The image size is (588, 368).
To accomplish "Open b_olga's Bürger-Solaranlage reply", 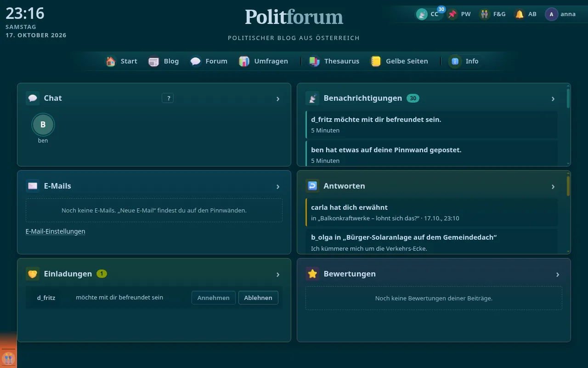I will pyautogui.click(x=432, y=241).
